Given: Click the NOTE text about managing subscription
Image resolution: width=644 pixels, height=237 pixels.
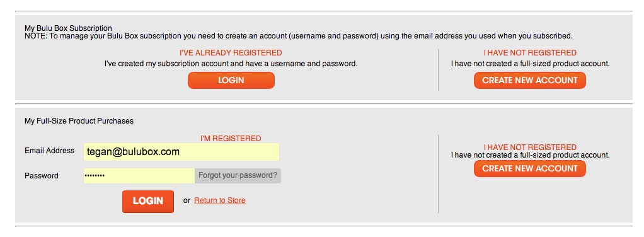Looking at the screenshot, I should [299, 36].
